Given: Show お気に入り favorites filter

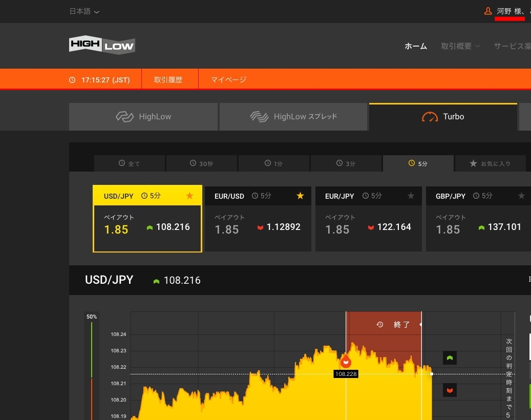Looking at the screenshot, I should pyautogui.click(x=490, y=163).
